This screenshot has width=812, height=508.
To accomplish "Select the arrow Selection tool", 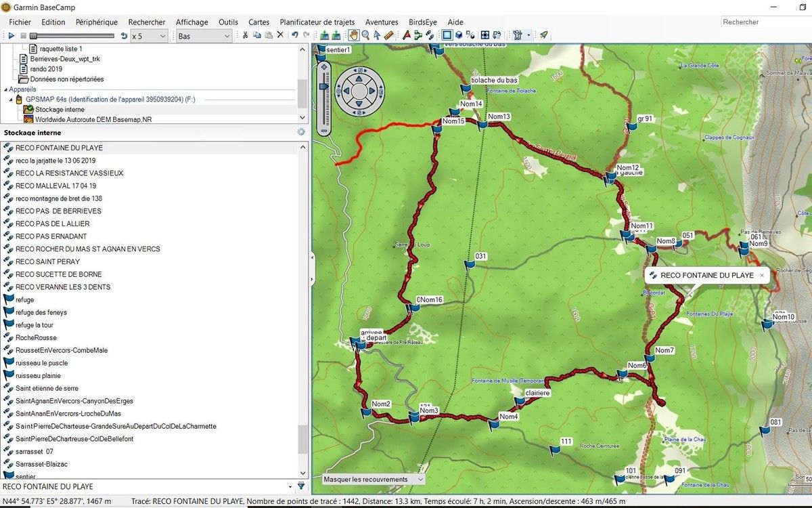I will [377, 36].
